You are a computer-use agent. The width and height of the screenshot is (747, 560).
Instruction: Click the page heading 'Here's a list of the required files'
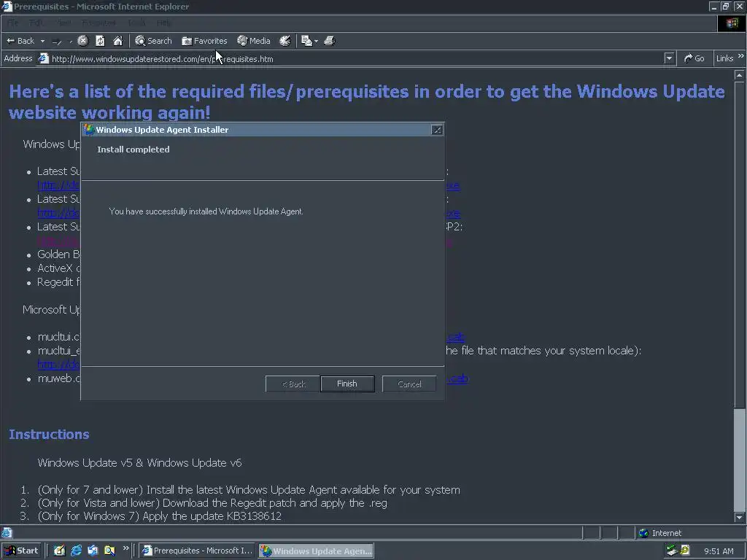367,102
